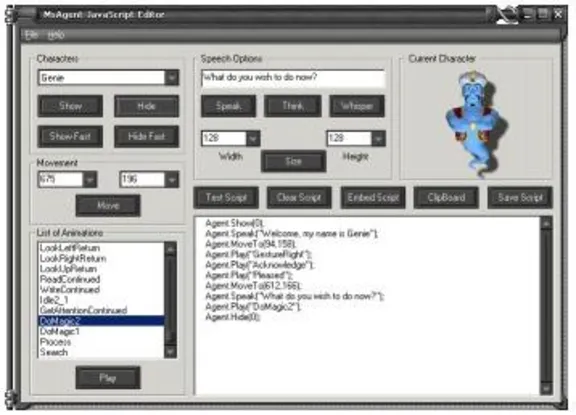Select GetAttentionContinued in animations list
576x415 pixels.
point(101,310)
